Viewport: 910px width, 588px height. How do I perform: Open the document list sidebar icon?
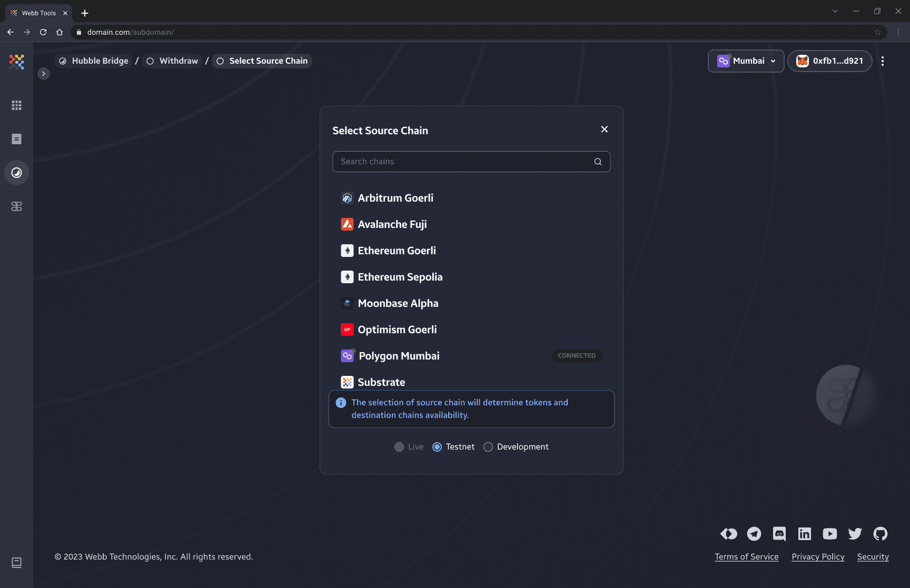click(17, 139)
